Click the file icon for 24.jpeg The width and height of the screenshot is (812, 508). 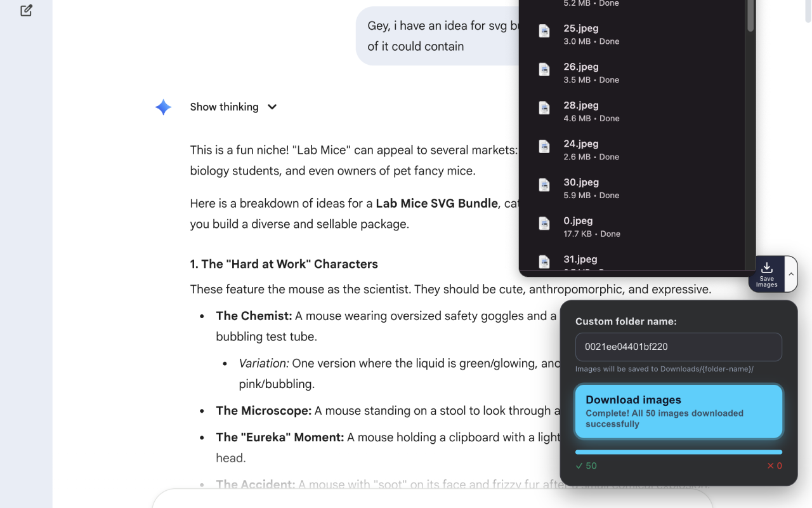coord(544,147)
